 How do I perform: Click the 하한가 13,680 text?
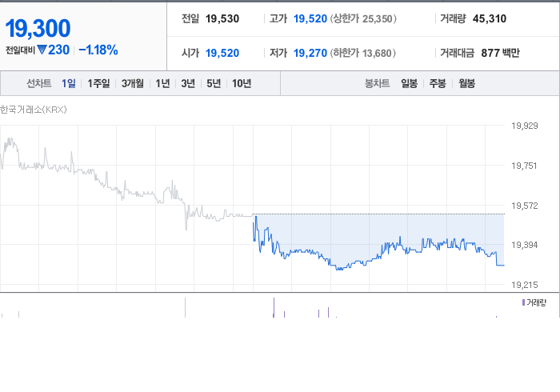click(x=362, y=53)
